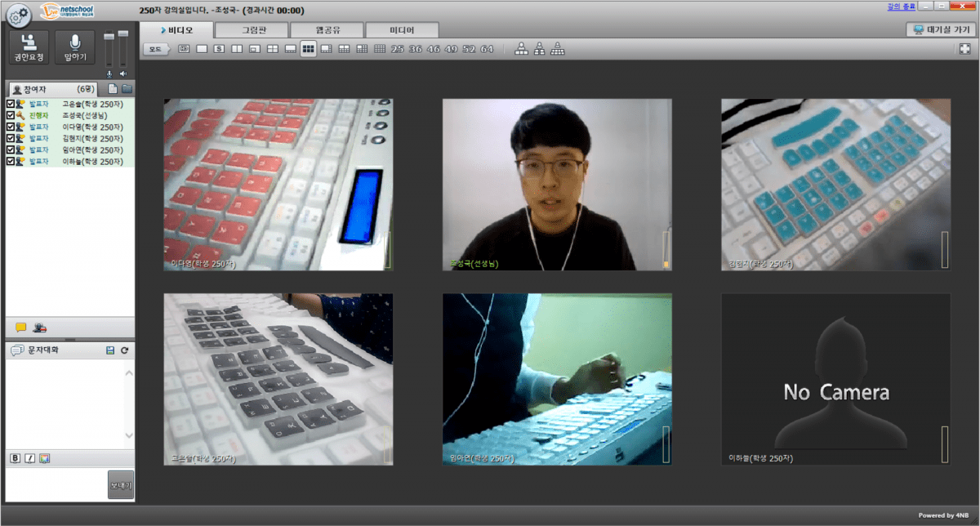The image size is (980, 526).
Task: Toggle the checkbox next to 조성국(선생님)
Action: pyautogui.click(x=10, y=116)
